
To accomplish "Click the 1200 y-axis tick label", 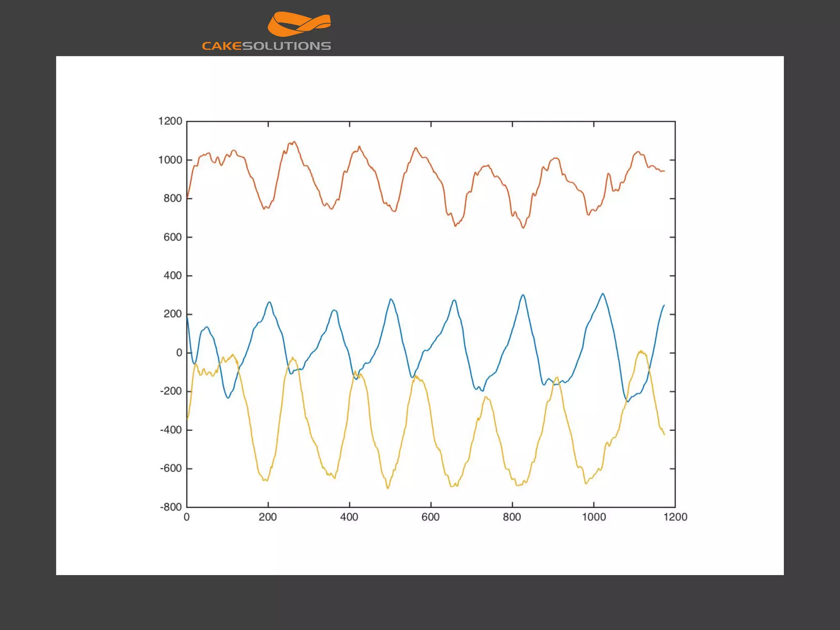I will tap(170, 121).
